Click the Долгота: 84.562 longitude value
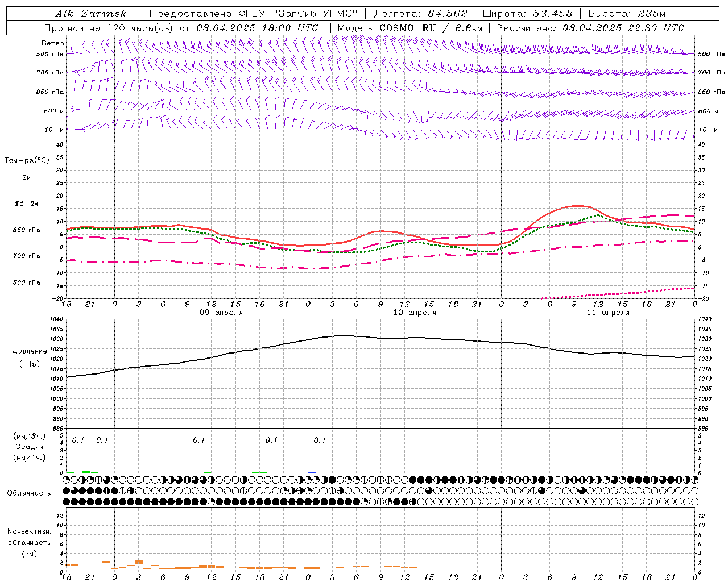Image resolution: width=728 pixels, height=582 pixels. (x=420, y=14)
